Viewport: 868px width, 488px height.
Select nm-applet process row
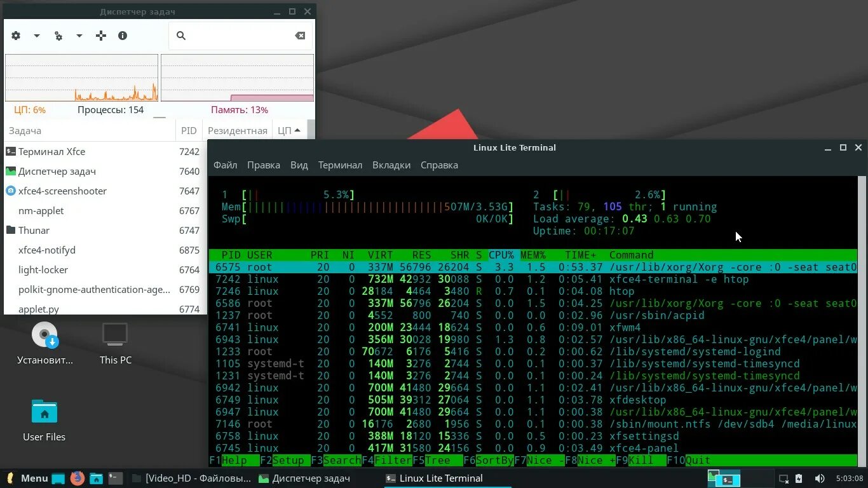pos(105,210)
